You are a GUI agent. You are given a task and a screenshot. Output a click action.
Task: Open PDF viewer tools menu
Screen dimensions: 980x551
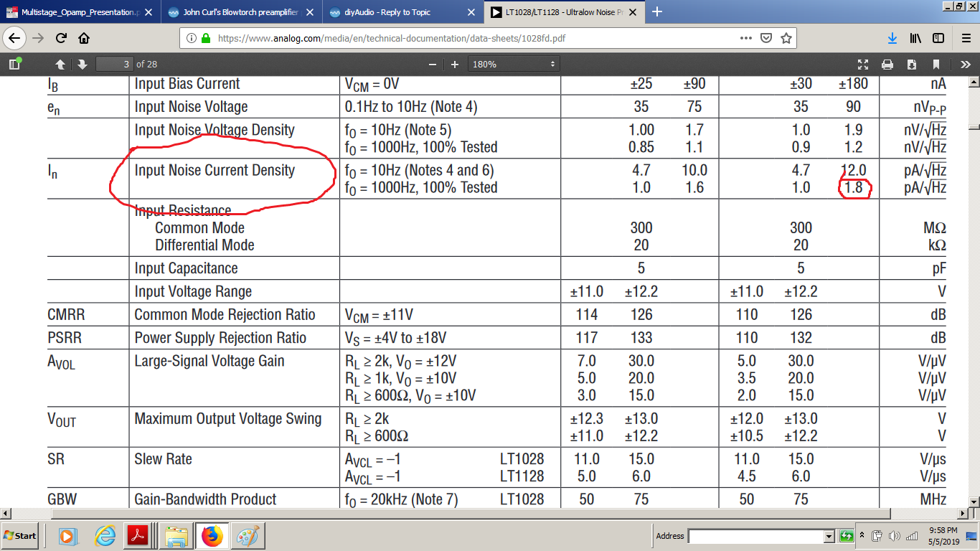(x=965, y=65)
